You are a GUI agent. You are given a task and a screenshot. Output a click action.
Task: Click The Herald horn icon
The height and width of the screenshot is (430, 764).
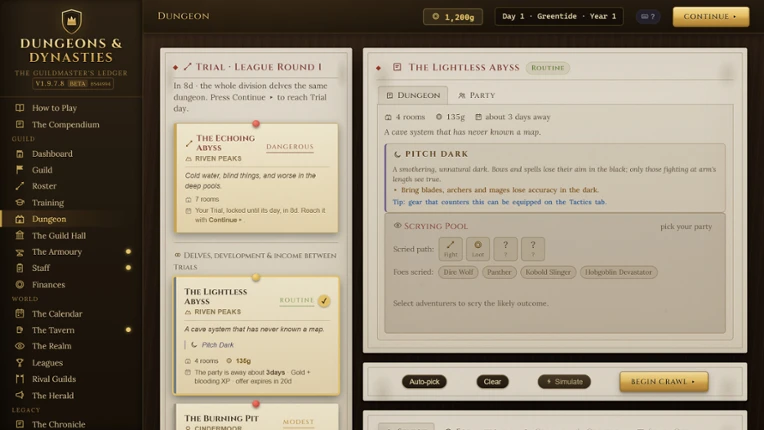point(19,395)
